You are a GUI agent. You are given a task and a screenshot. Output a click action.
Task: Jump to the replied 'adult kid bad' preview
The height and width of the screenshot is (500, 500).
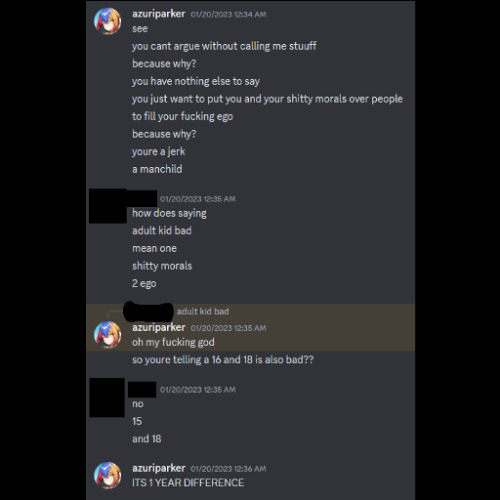point(203,311)
